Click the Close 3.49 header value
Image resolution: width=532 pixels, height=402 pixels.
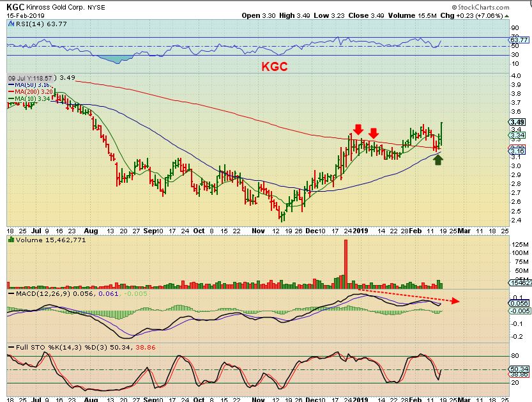pyautogui.click(x=367, y=15)
